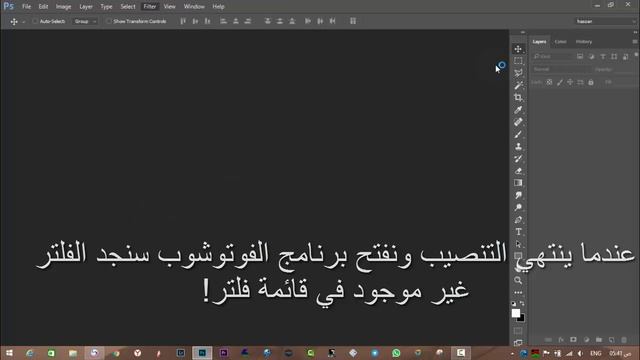This screenshot has height=360, width=640.
Task: Open the Layers panel flyout menu
Action: coord(635,42)
